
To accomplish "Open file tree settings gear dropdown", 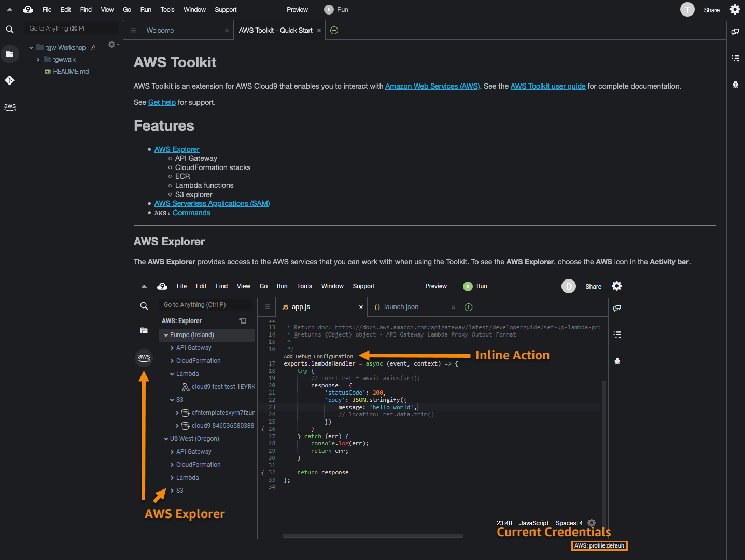I will [x=113, y=45].
